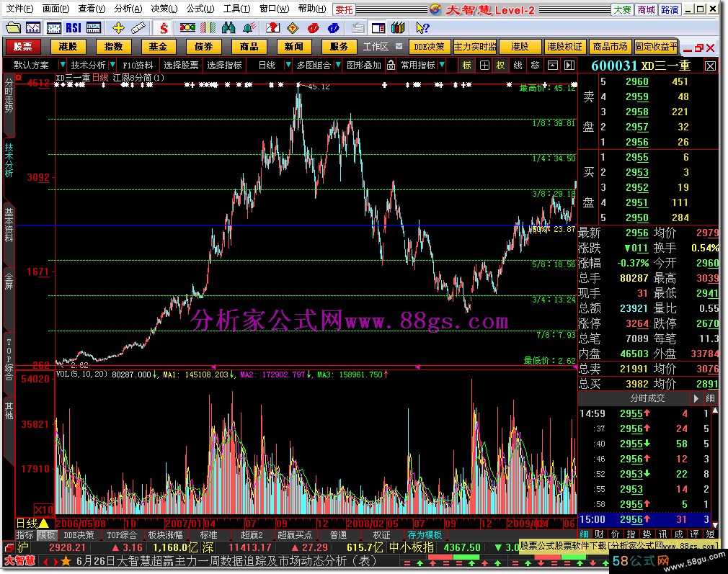This screenshot has width=728, height=574.
Task: Click the yellow star icon in news ticker
Action: 66,562
